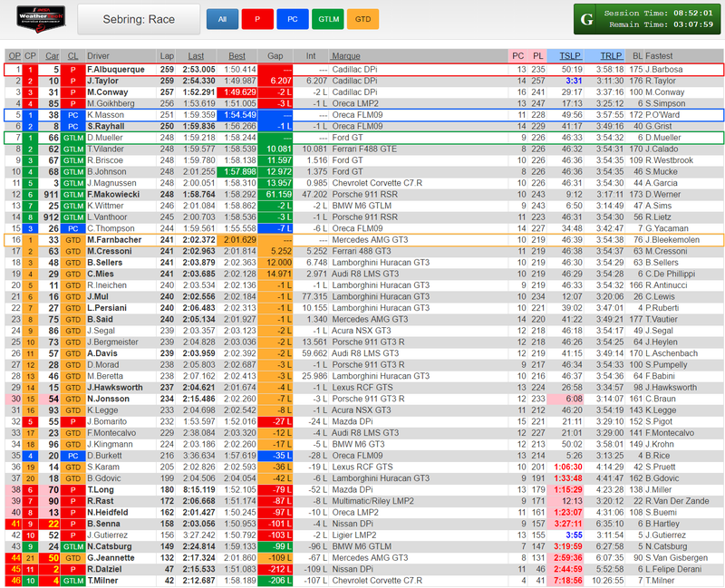Image resolution: width=725 pixels, height=588 pixels.
Task: Click the green G flag status indicator
Action: coord(586,19)
